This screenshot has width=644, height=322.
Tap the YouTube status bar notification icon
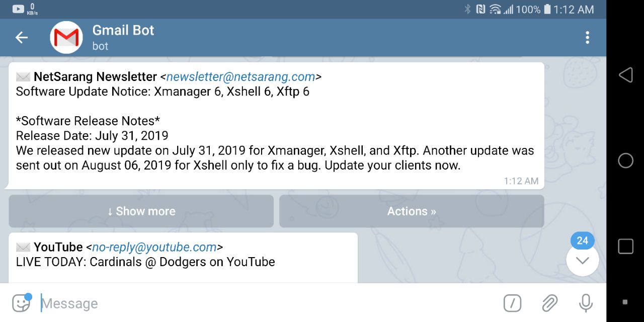(18, 9)
